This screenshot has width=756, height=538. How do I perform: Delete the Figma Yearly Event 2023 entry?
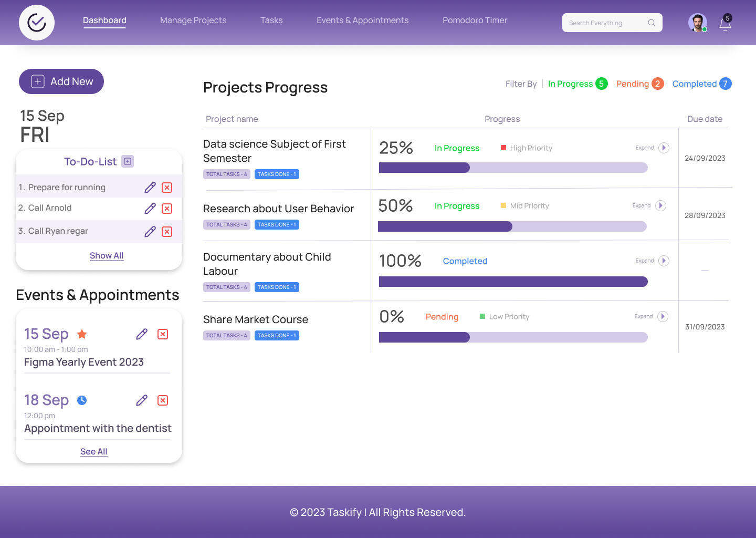[x=163, y=334]
